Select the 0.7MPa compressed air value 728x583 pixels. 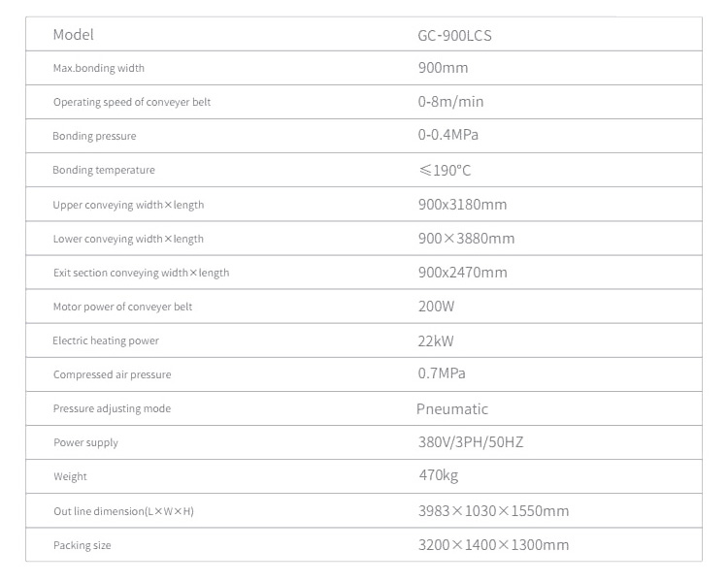(x=442, y=373)
